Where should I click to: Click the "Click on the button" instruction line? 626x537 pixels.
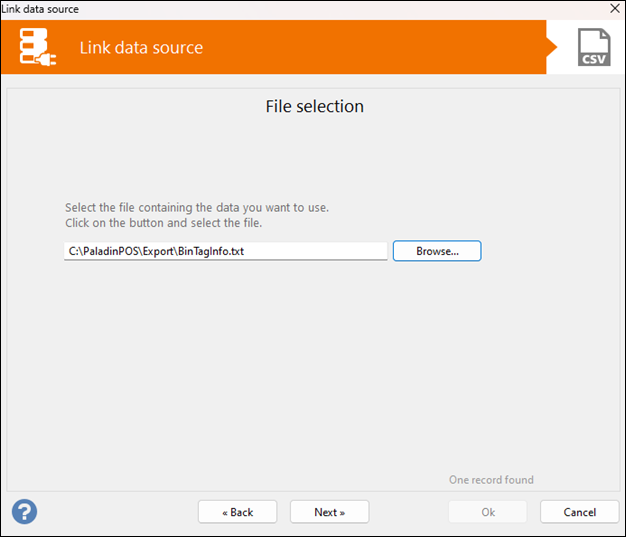163,223
